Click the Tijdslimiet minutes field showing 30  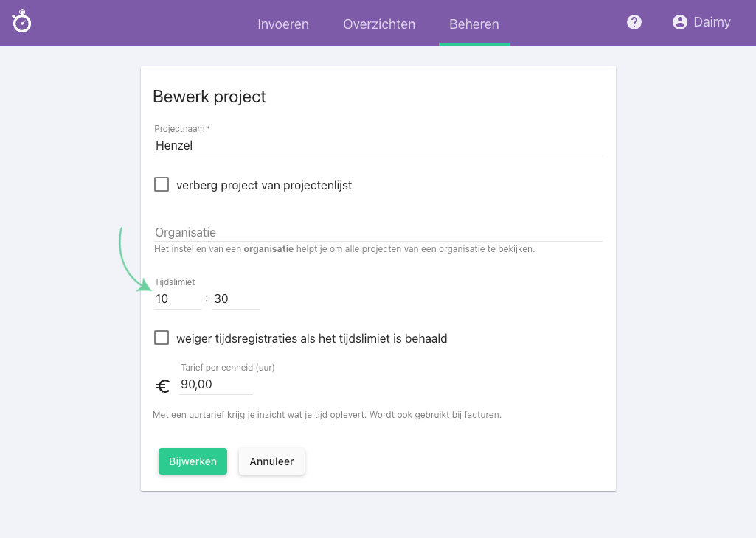(236, 298)
